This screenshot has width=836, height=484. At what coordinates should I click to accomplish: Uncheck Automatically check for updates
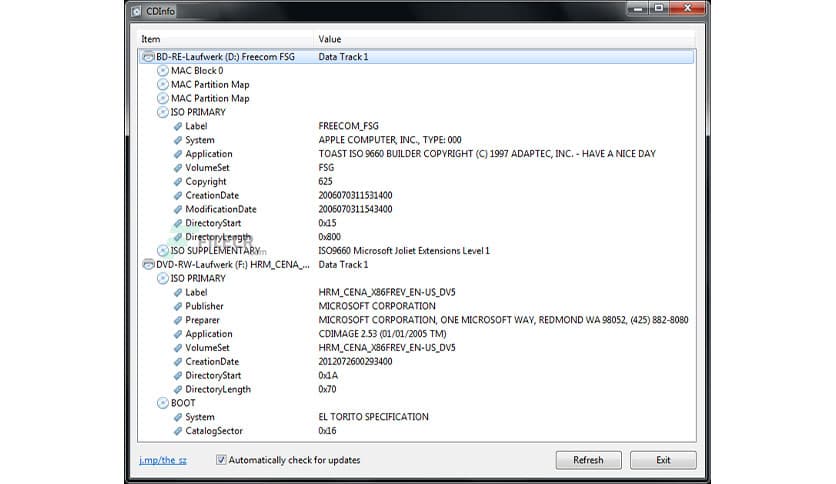pos(222,460)
